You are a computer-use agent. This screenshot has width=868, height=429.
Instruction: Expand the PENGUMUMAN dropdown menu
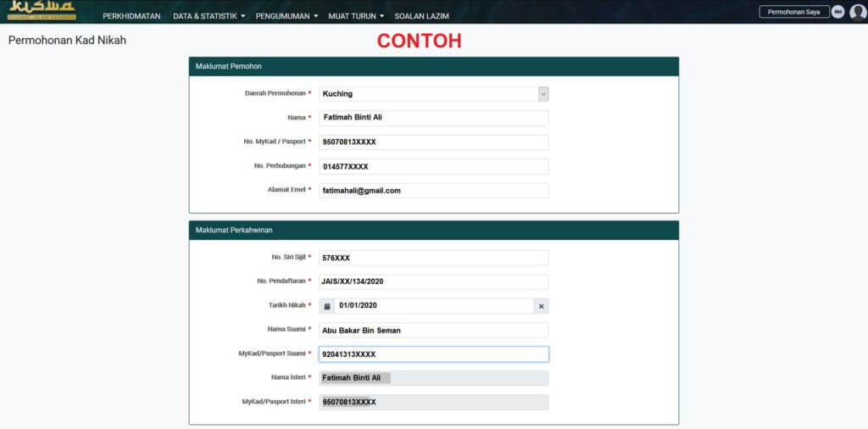(287, 16)
